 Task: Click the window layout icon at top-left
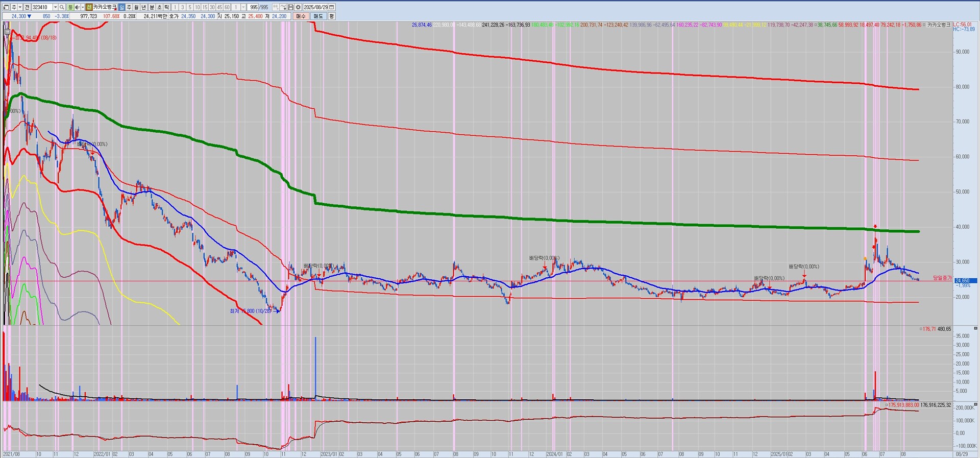[x=6, y=7]
